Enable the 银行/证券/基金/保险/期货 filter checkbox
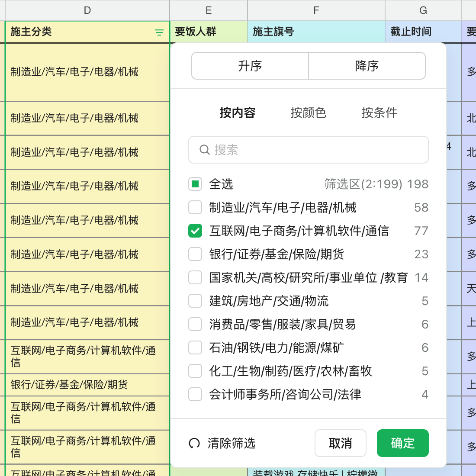Screen dimensions: 476x476 pos(195,254)
